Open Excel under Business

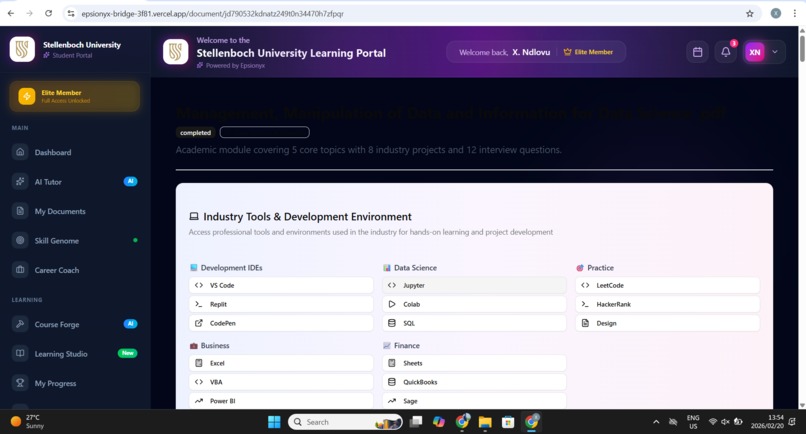pyautogui.click(x=281, y=363)
